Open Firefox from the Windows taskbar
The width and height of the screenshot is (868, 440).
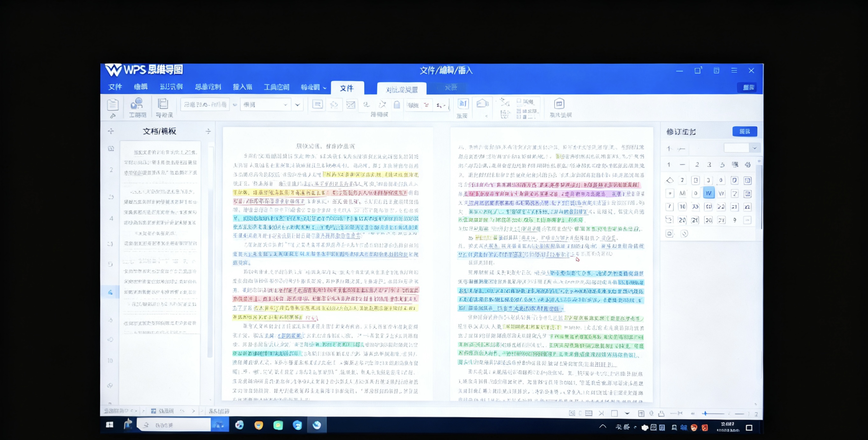(x=258, y=425)
